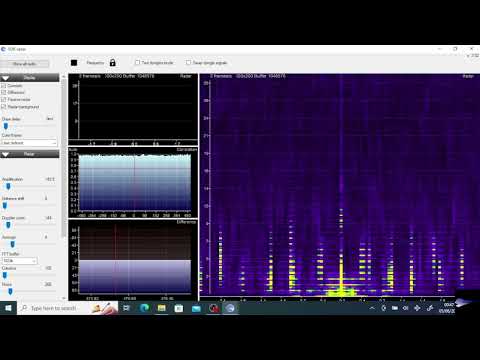Click the Amplification slider handle
Viewport: 480px width, 360px height.
(8, 187)
